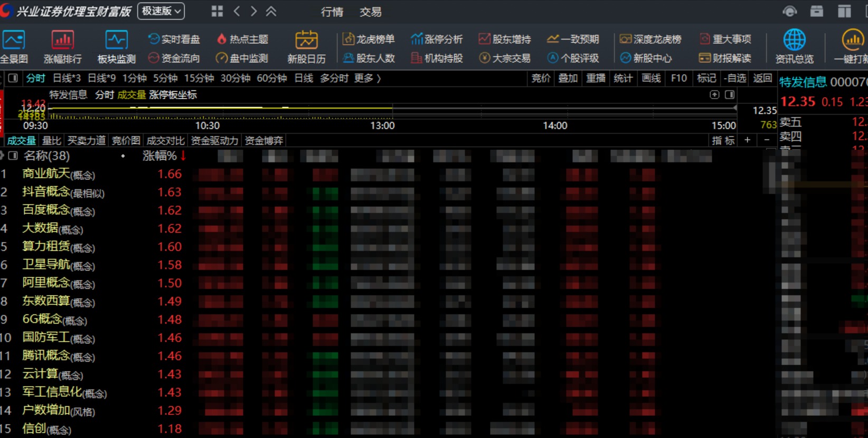Screen dimensions: 868x438
Task: Select the 多分时 tab
Action: 334,78
